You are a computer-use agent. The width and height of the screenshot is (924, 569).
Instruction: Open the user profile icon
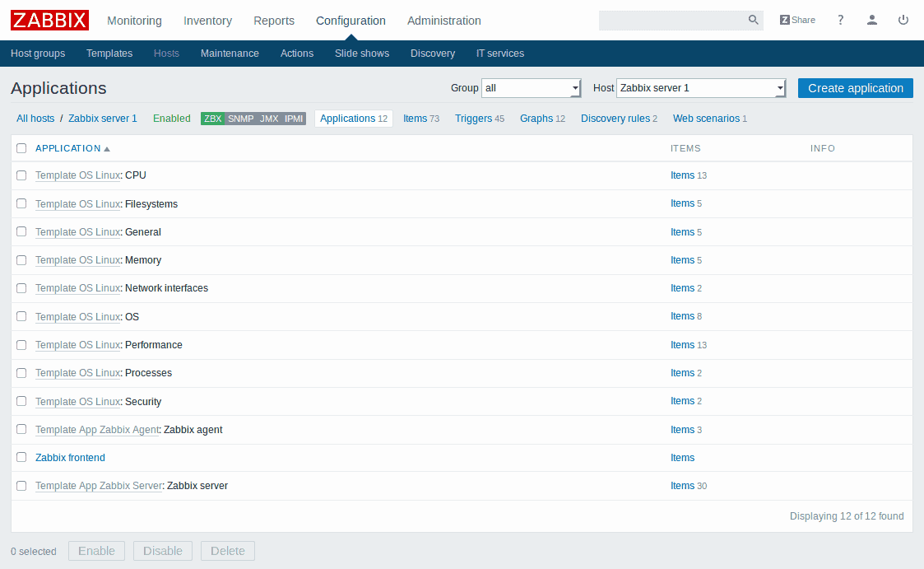click(872, 20)
